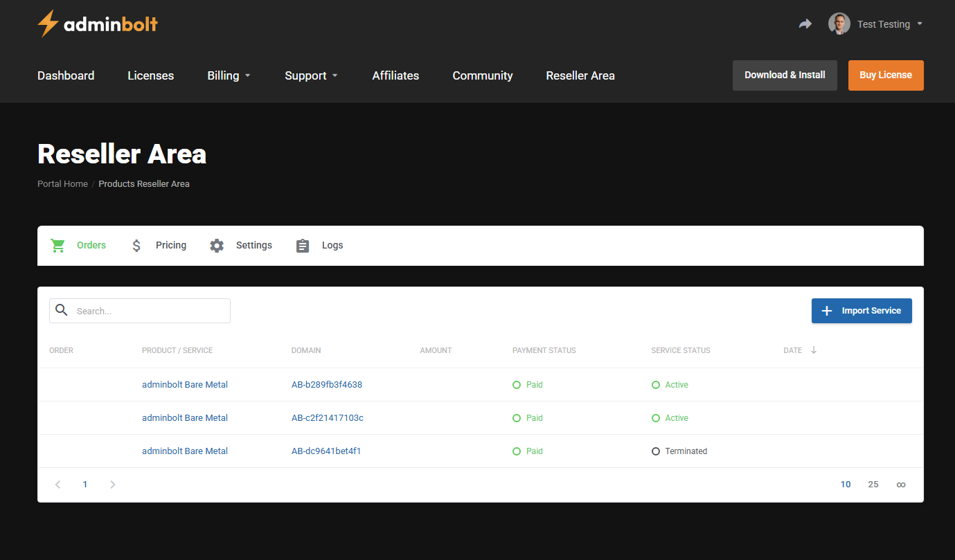Sort by Payment Status column header
The height and width of the screenshot is (560, 955).
[x=544, y=350]
